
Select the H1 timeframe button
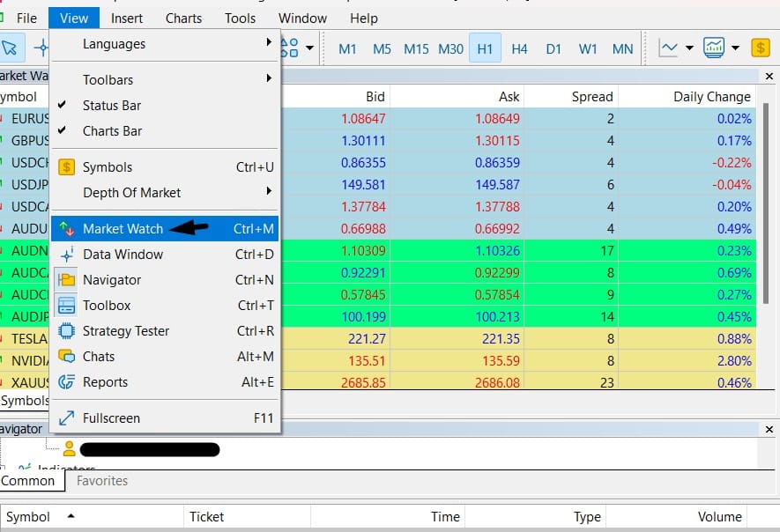pos(485,48)
